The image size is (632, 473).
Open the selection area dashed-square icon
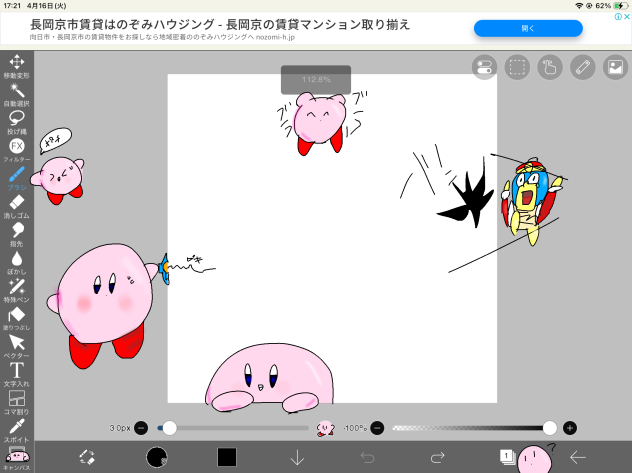point(517,67)
